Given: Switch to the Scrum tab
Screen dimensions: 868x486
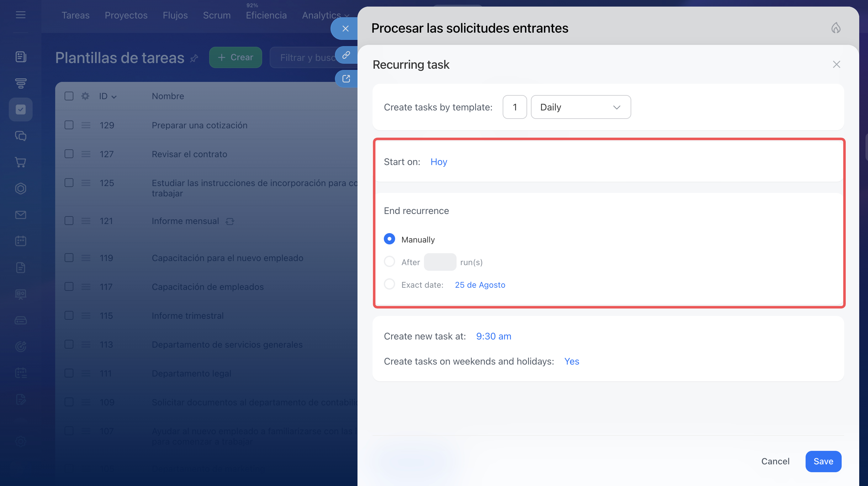Looking at the screenshot, I should click(x=217, y=15).
